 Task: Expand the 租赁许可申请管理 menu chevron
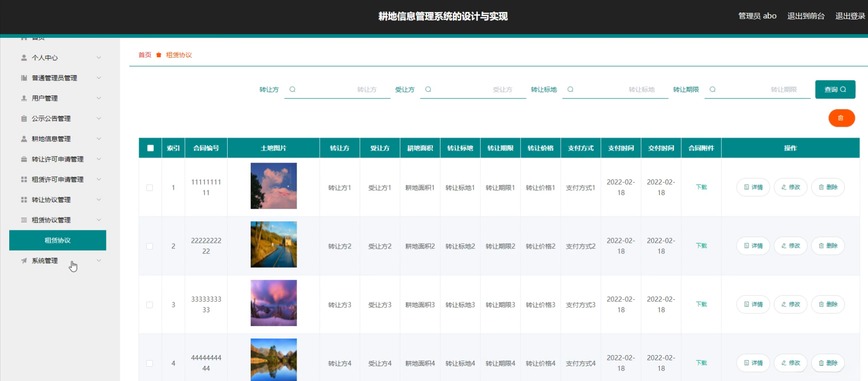[99, 179]
